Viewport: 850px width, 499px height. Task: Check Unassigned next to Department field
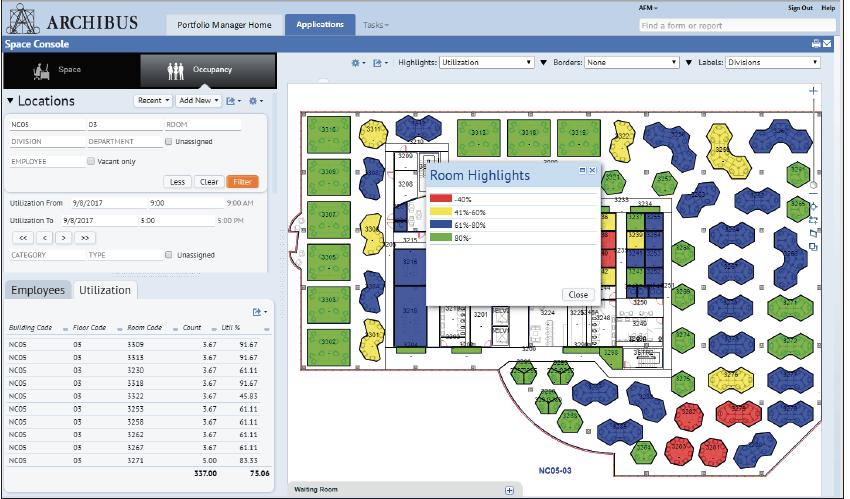pyautogui.click(x=169, y=141)
